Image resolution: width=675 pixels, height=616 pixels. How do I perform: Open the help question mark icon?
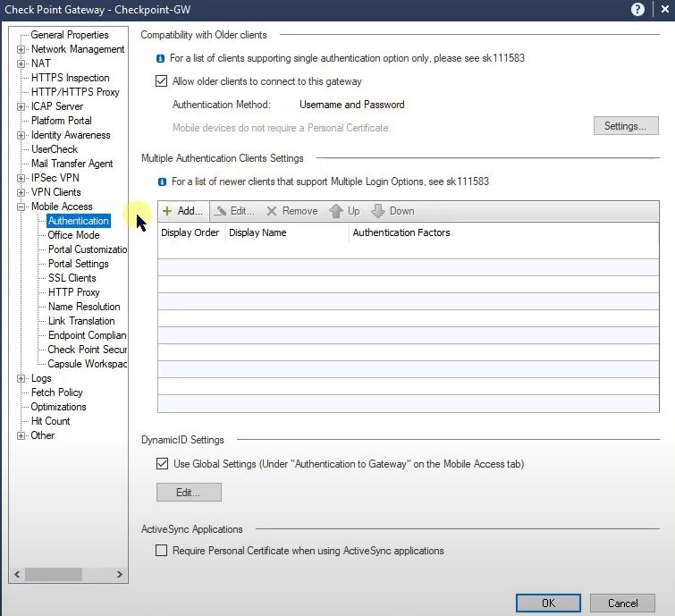637,9
